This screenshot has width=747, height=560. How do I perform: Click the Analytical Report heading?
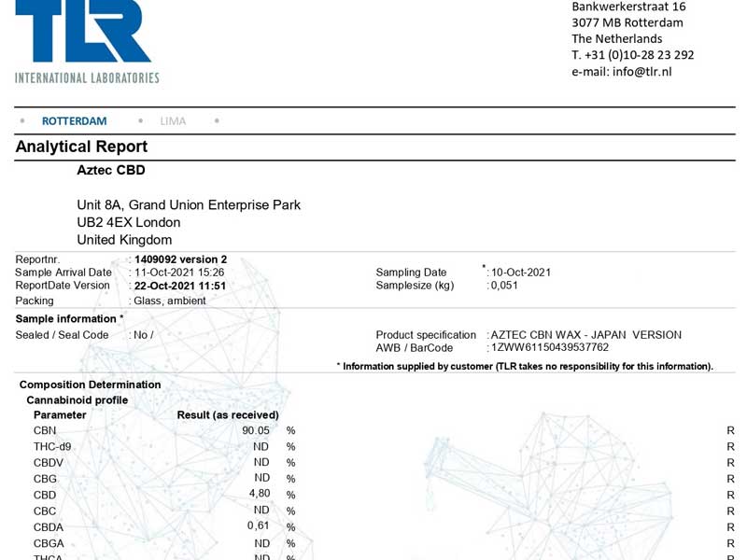tap(81, 147)
